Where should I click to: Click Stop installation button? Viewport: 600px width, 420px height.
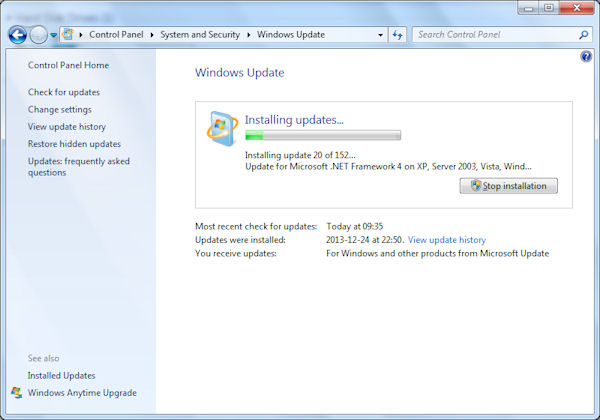tap(509, 186)
